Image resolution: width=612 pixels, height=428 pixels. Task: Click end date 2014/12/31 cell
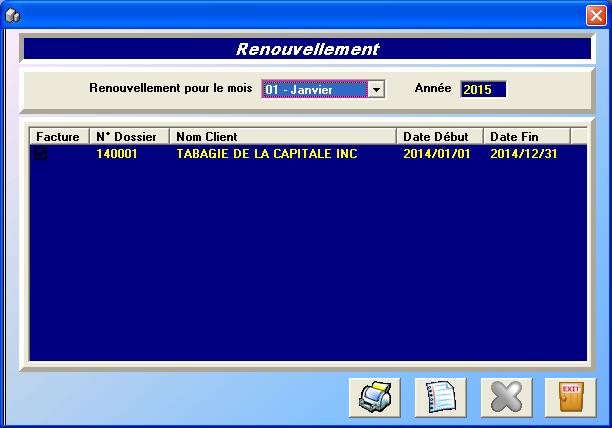click(522, 154)
